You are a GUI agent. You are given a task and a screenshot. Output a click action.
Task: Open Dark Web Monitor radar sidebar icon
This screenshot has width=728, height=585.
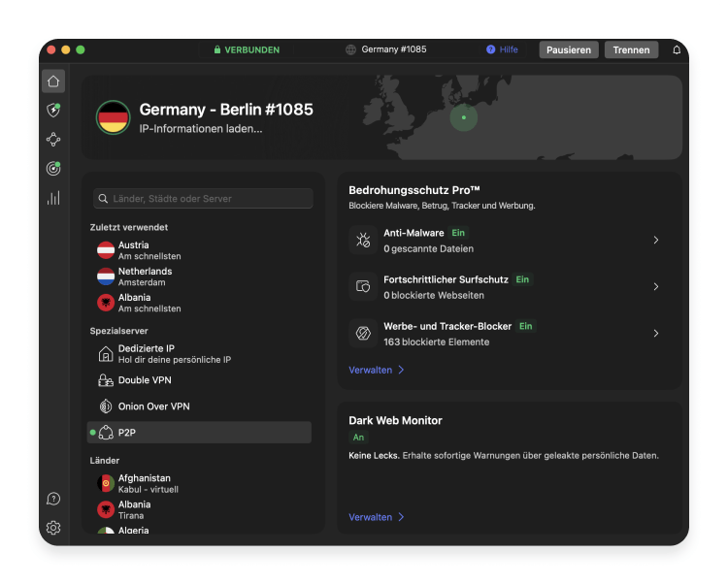53,168
